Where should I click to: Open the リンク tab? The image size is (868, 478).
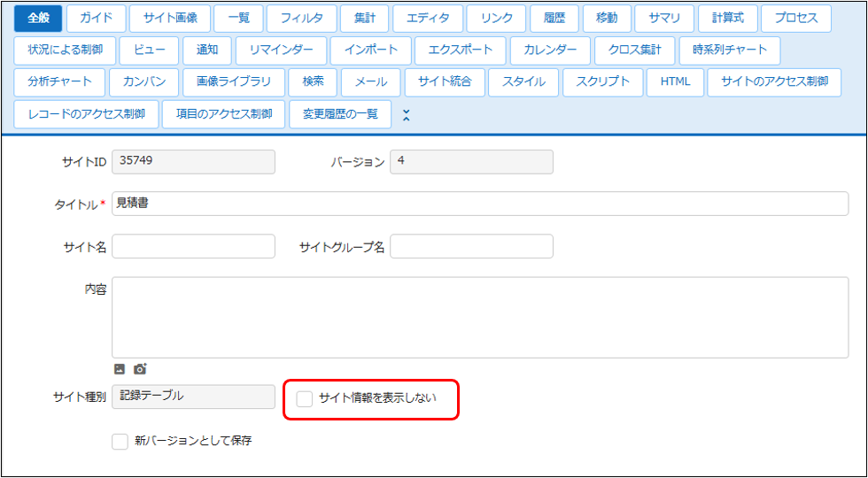(497, 19)
